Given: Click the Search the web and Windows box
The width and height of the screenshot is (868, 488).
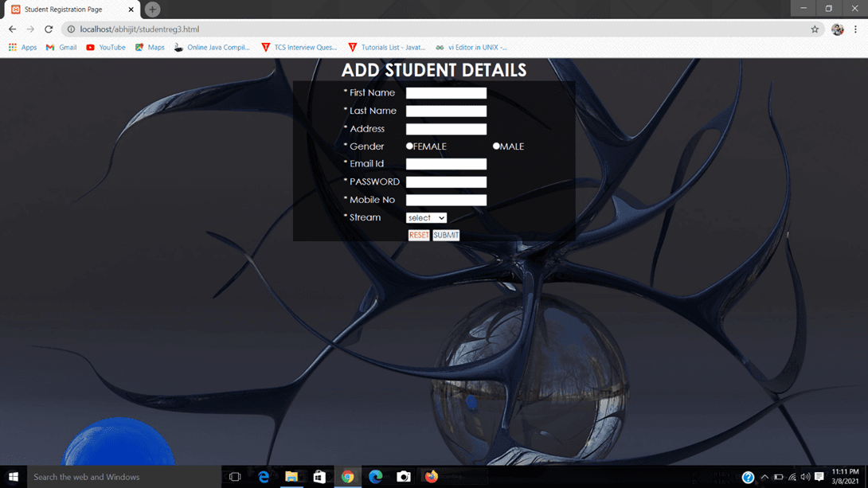Looking at the screenshot, I should point(124,476).
